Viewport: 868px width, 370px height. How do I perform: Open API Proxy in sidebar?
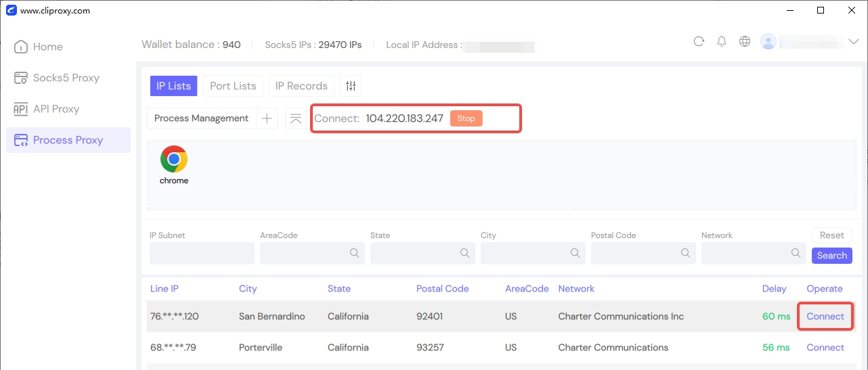tap(56, 109)
